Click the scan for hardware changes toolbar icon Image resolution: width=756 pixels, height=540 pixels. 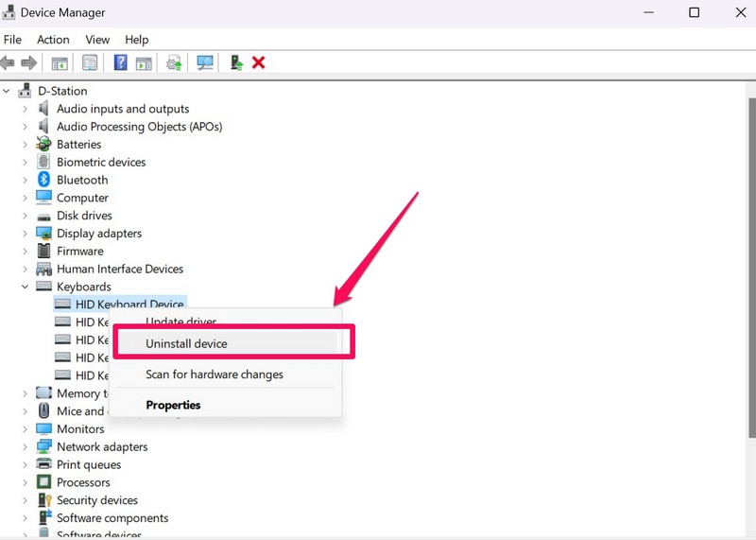point(204,63)
